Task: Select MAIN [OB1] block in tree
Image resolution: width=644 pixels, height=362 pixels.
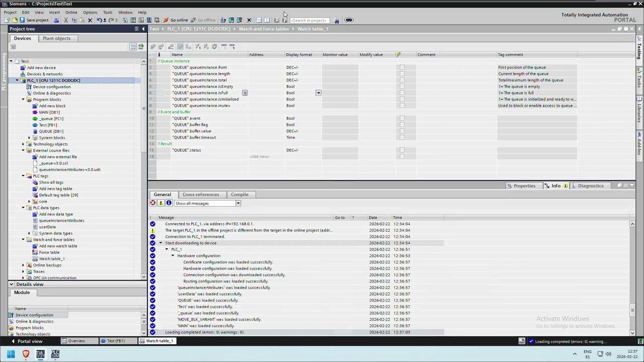Action: (x=49, y=112)
